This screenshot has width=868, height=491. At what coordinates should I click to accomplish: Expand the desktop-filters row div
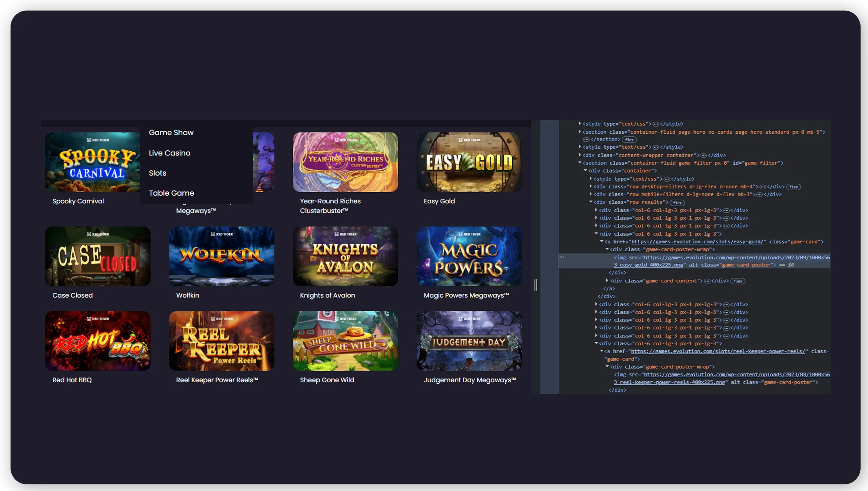point(591,187)
